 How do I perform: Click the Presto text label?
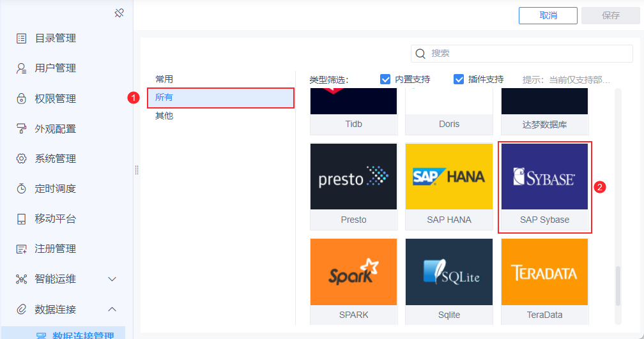point(354,220)
